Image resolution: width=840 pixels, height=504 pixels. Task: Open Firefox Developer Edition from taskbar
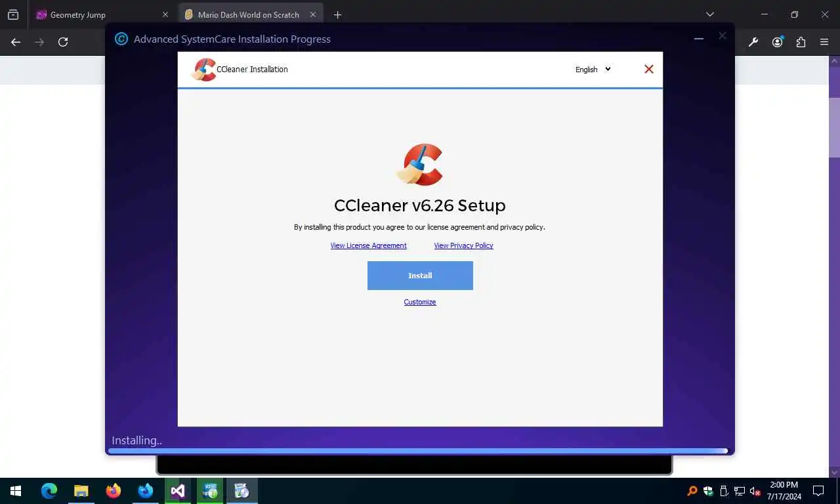click(x=145, y=491)
